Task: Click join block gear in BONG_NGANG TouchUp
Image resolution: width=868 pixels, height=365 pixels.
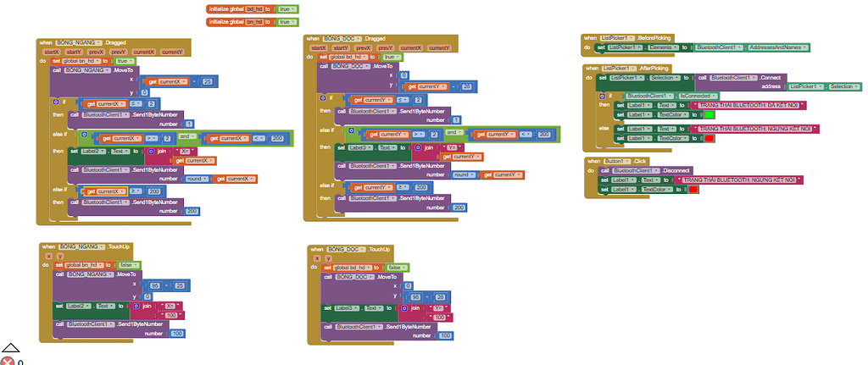Action: point(136,305)
